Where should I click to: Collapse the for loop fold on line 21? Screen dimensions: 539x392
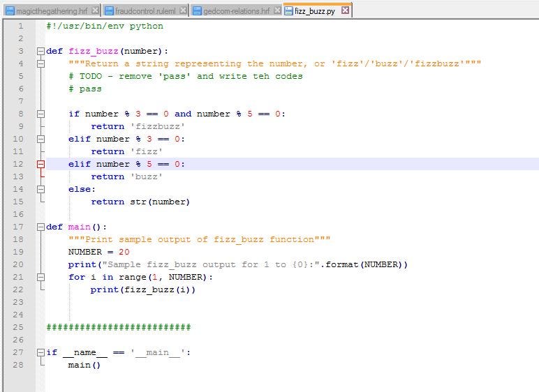tap(40, 277)
